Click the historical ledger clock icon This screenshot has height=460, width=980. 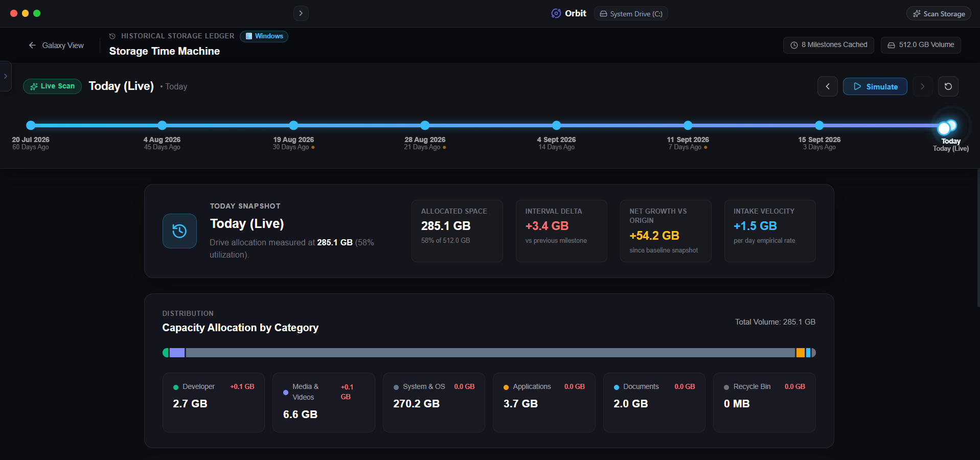(x=112, y=36)
